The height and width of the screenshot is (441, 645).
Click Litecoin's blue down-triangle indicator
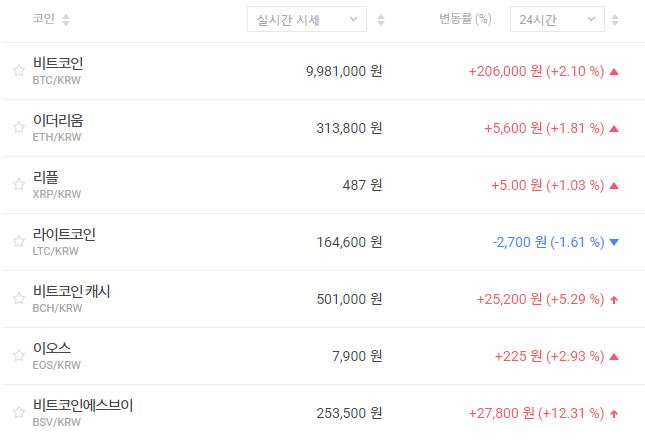tap(614, 242)
